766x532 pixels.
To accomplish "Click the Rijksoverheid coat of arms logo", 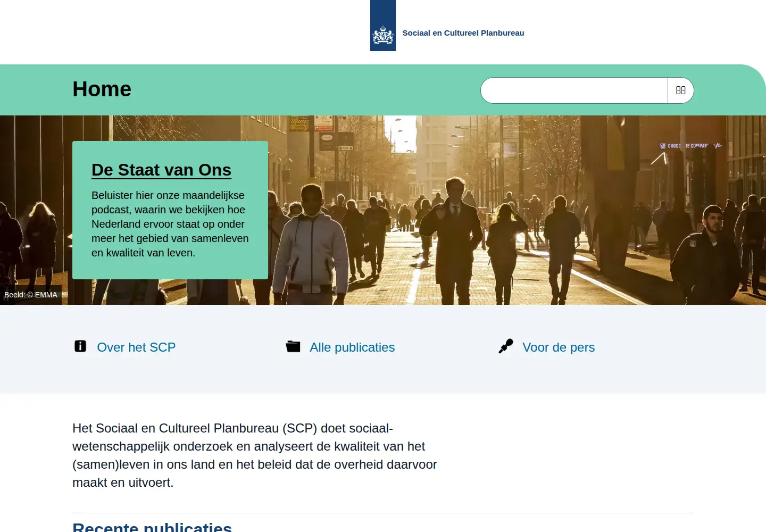I will (x=383, y=26).
